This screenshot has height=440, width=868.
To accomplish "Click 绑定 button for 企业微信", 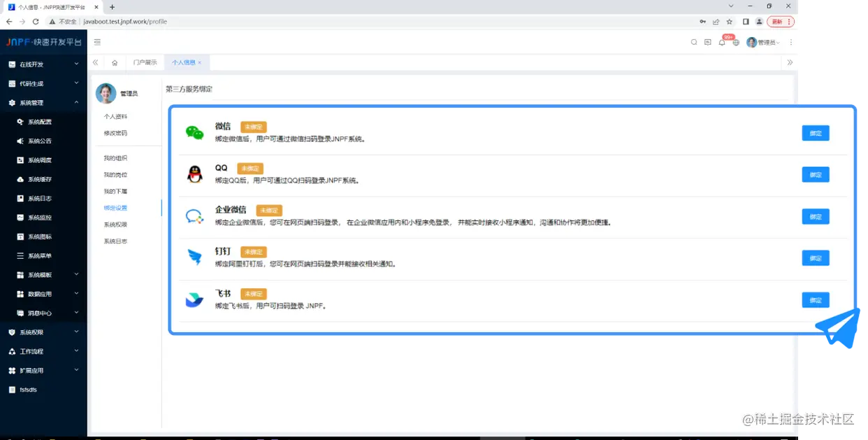I will coord(816,217).
